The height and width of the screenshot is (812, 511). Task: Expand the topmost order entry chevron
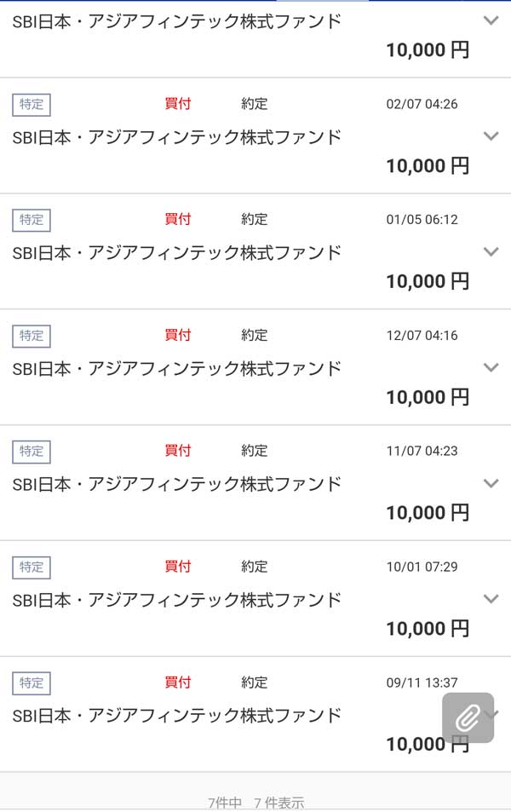pos(491,20)
